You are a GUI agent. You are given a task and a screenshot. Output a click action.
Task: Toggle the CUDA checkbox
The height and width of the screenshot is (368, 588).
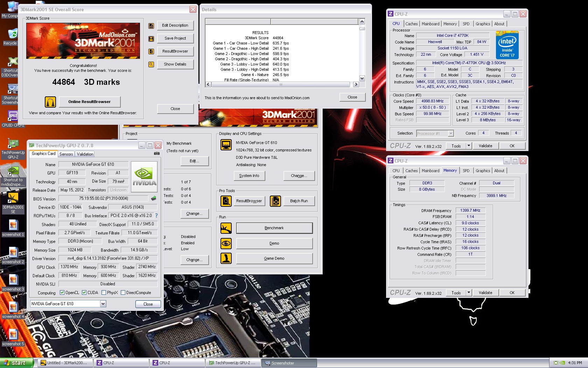click(x=84, y=293)
